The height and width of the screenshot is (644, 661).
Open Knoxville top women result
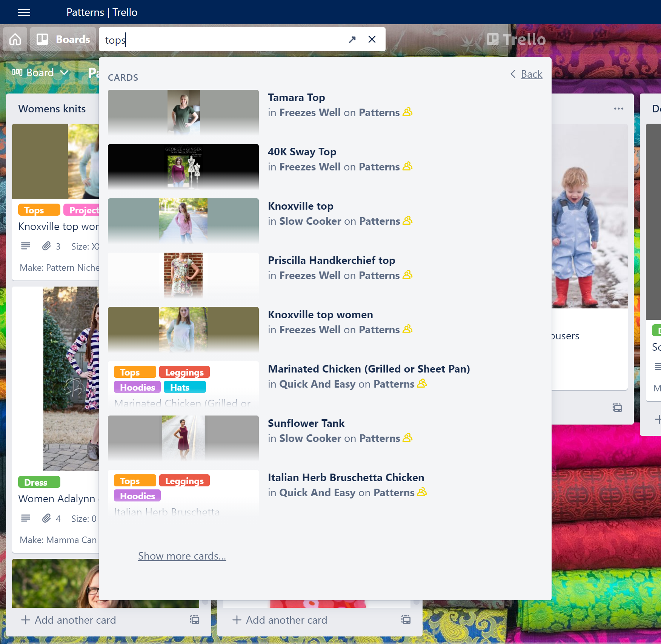[x=320, y=314]
